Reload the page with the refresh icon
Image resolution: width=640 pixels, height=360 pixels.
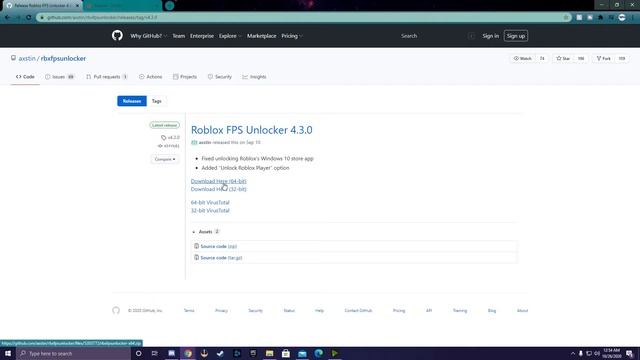click(29, 18)
